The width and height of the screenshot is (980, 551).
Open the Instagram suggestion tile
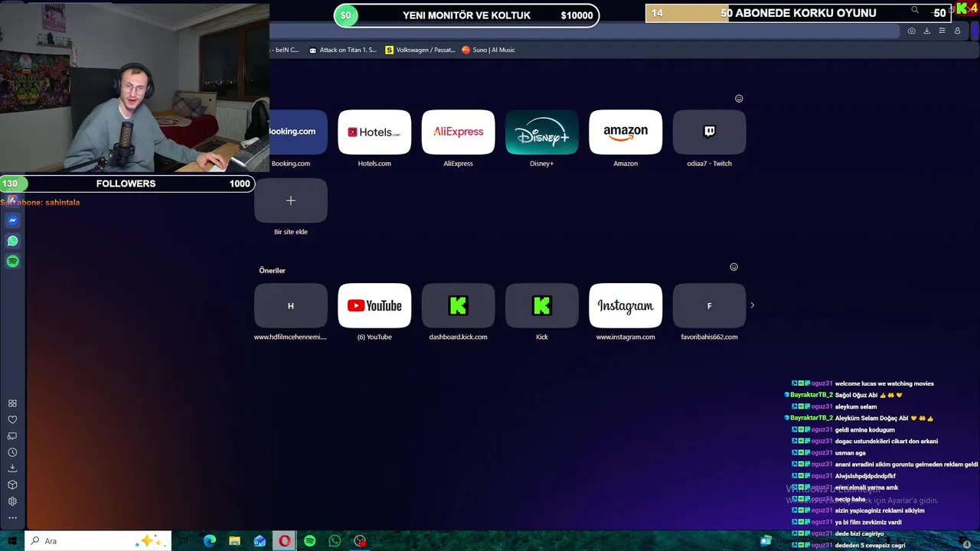tap(626, 305)
